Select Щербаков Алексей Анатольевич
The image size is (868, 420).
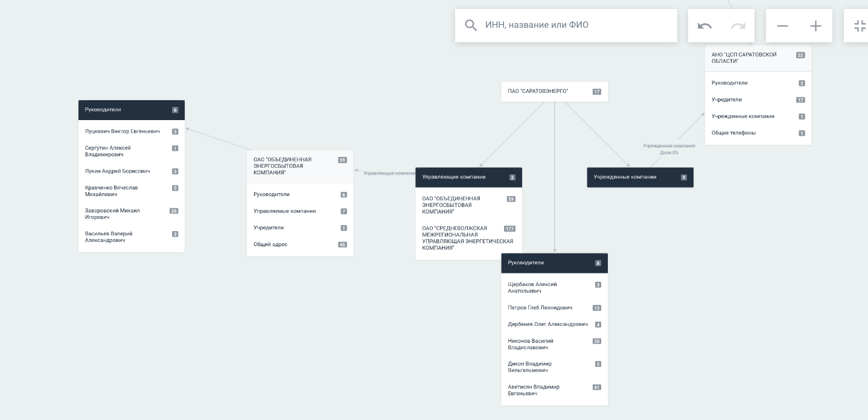click(555, 288)
